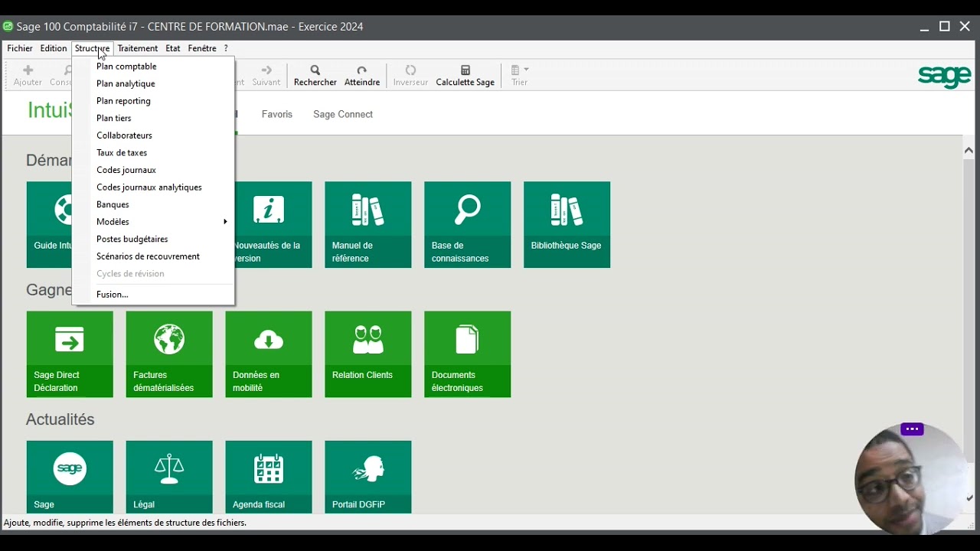Open the Edition menu
This screenshot has width=980, height=551.
[54, 48]
